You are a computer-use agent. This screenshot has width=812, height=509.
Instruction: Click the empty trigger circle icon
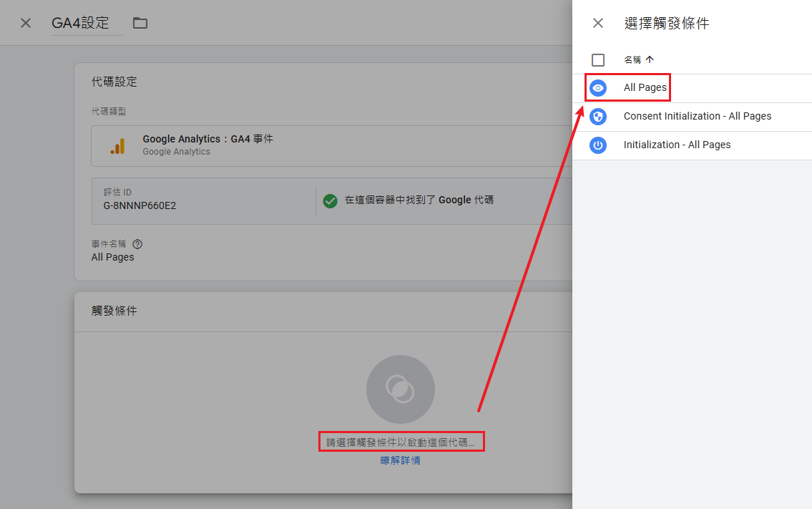click(x=401, y=389)
